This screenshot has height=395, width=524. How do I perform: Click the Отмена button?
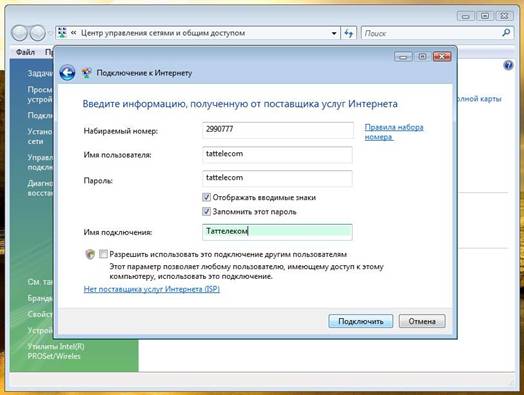tap(422, 321)
